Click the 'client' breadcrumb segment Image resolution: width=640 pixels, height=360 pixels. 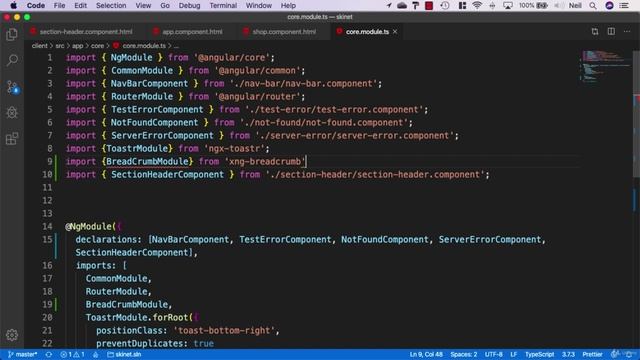(x=40, y=46)
